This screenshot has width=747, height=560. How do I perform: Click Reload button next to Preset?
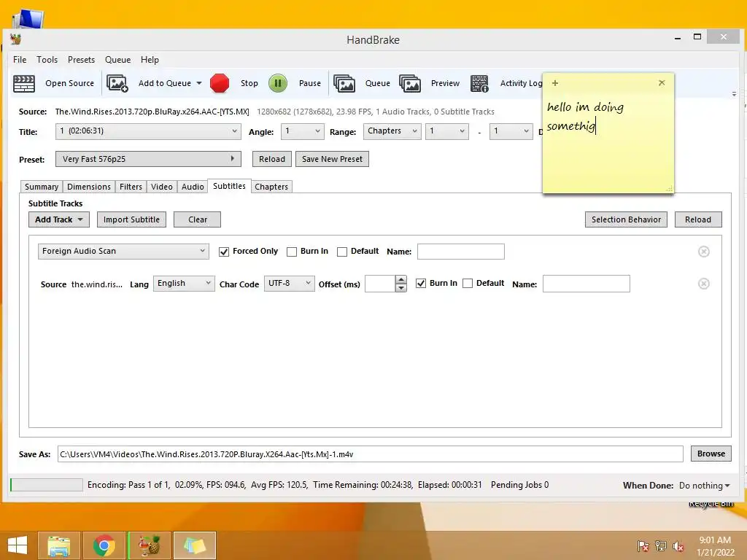272,159
